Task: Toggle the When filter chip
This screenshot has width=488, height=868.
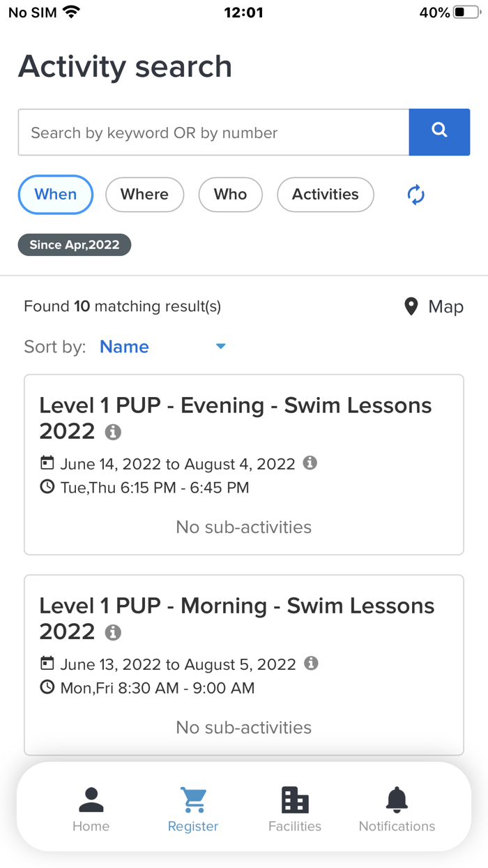Action: pyautogui.click(x=56, y=194)
